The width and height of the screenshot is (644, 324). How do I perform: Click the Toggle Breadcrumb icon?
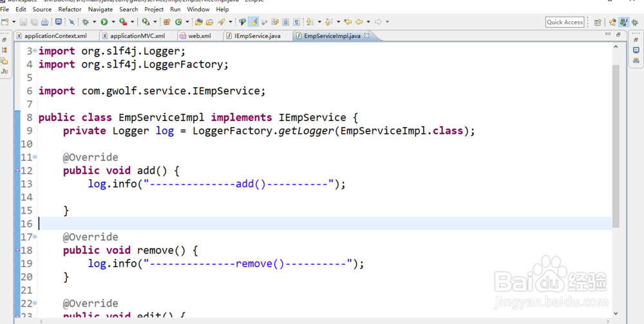point(242,22)
